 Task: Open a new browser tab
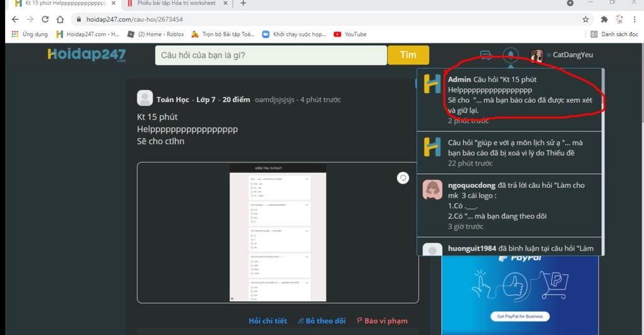coord(243,3)
